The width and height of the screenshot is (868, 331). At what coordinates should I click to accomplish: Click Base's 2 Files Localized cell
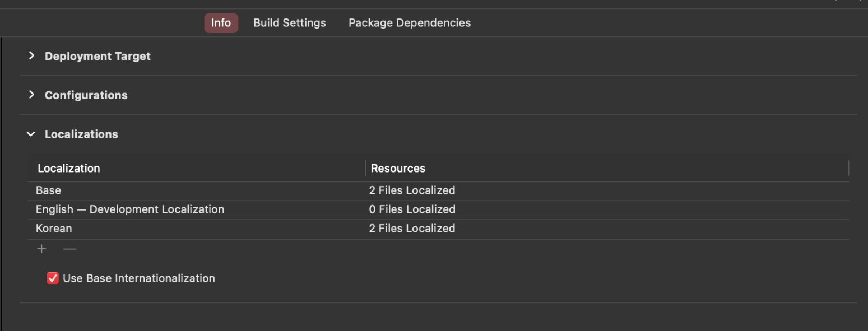point(412,190)
